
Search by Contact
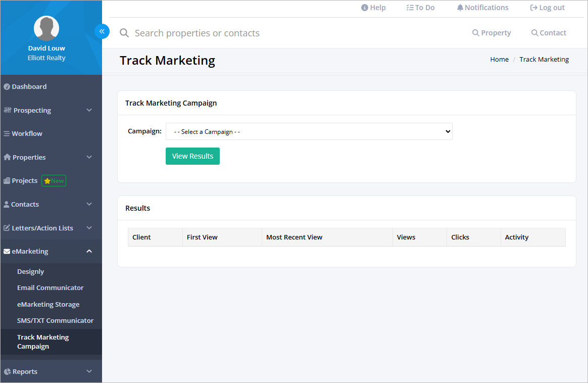pyautogui.click(x=549, y=33)
